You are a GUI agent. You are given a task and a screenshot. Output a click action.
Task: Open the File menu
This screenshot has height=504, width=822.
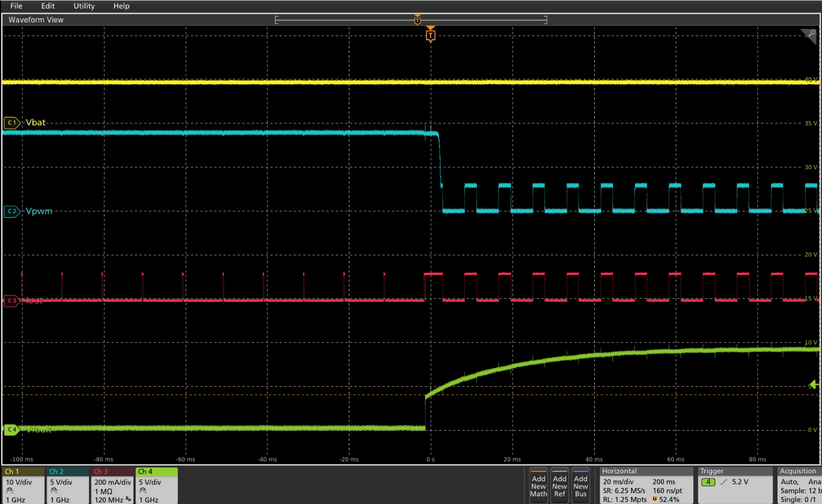coord(16,6)
